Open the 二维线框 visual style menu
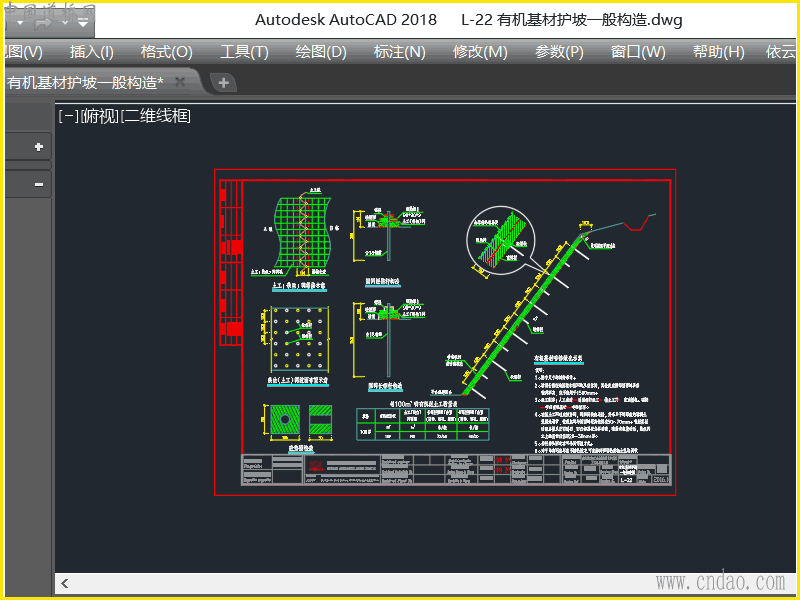Screen dimensions: 800x600 coord(156,116)
